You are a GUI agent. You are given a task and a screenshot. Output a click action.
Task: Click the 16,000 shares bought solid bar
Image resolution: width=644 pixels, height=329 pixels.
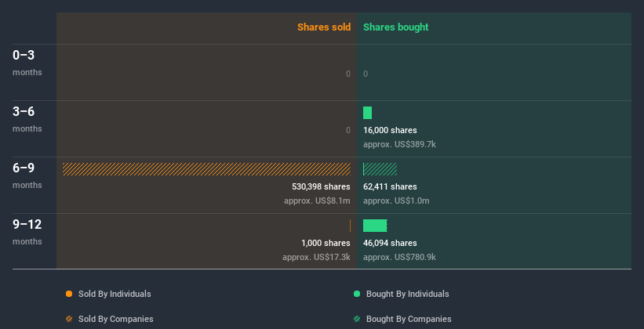pos(367,113)
